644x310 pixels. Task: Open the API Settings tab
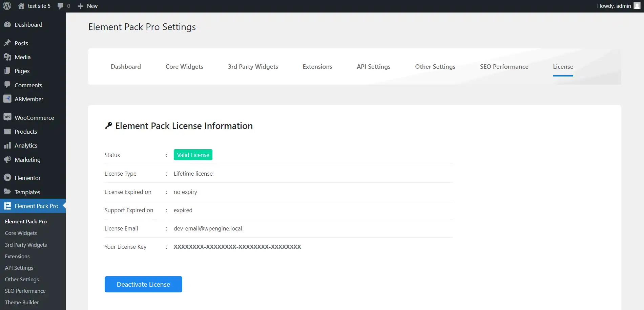click(x=374, y=67)
